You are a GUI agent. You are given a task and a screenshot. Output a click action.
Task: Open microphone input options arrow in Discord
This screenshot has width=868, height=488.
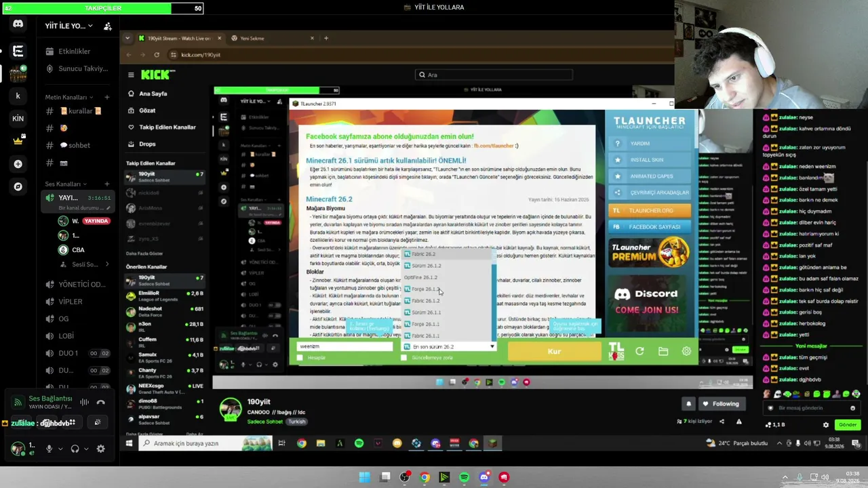coord(60,449)
